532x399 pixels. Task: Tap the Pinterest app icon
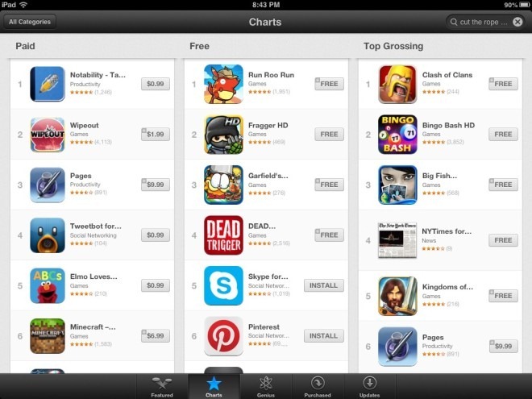pyautogui.click(x=223, y=336)
